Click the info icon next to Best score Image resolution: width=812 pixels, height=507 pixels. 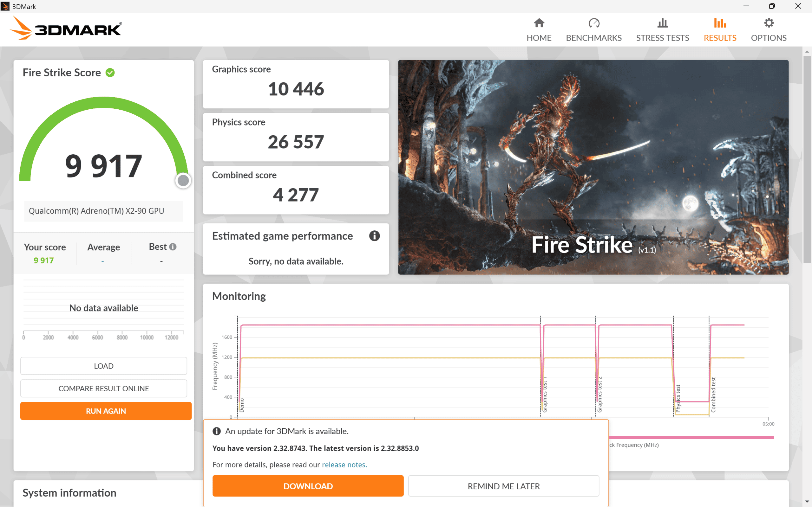[x=174, y=247]
